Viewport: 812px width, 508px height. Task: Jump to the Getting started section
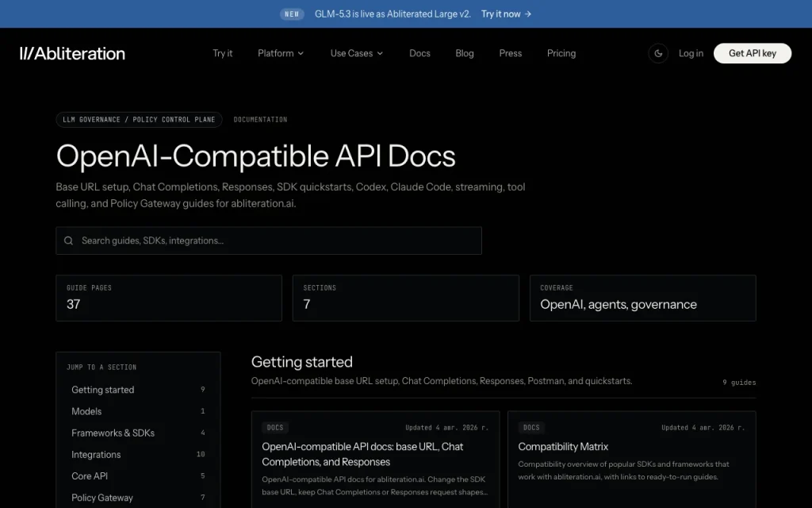pos(138,390)
